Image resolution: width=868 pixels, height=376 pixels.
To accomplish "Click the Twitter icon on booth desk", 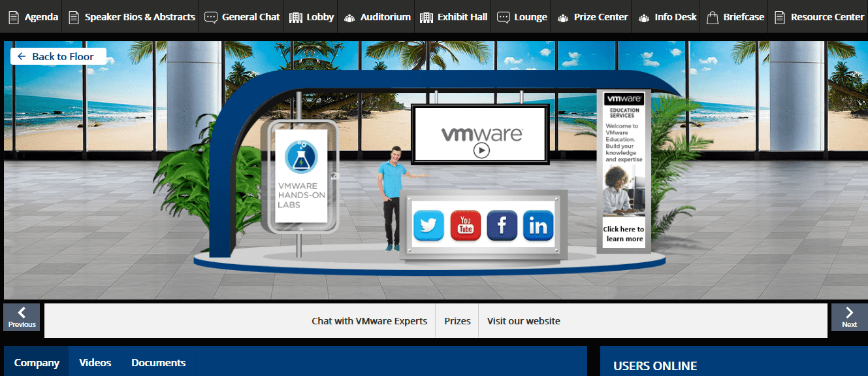I will click(x=428, y=226).
